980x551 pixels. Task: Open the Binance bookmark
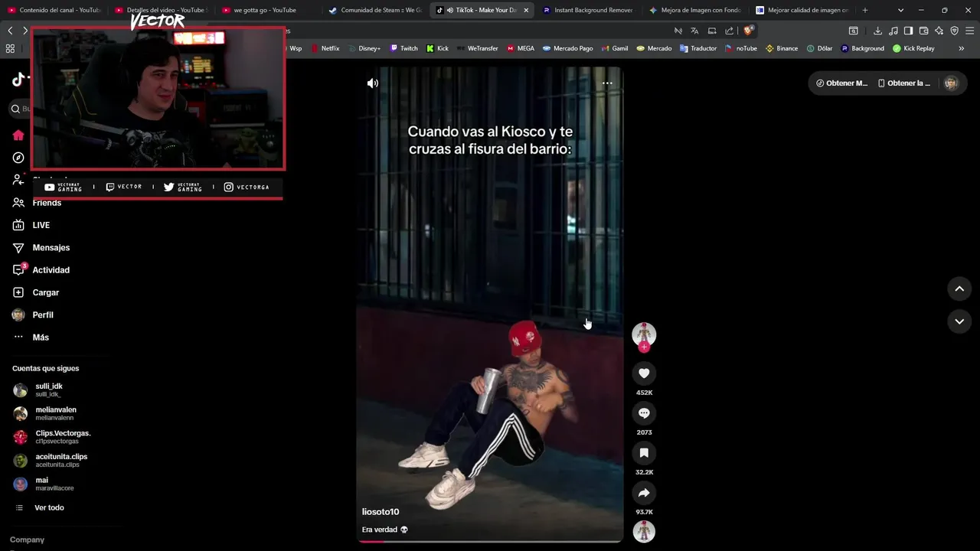click(x=782, y=48)
